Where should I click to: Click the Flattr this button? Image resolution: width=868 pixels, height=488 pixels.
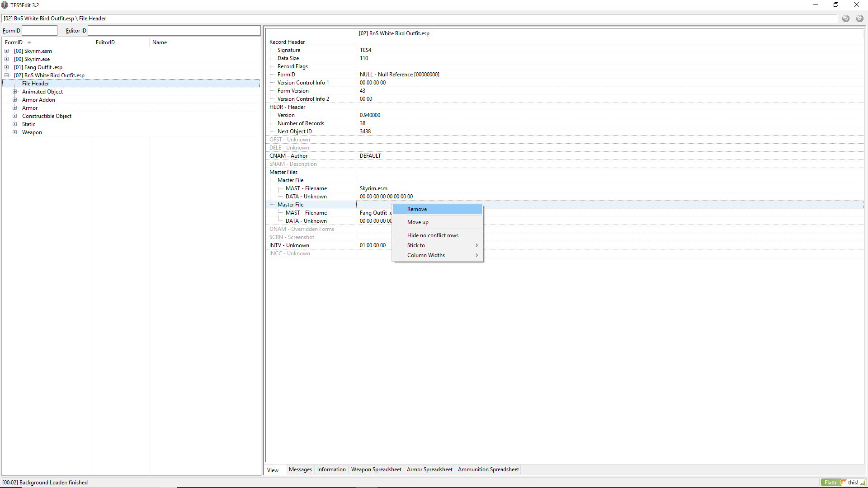(x=843, y=483)
